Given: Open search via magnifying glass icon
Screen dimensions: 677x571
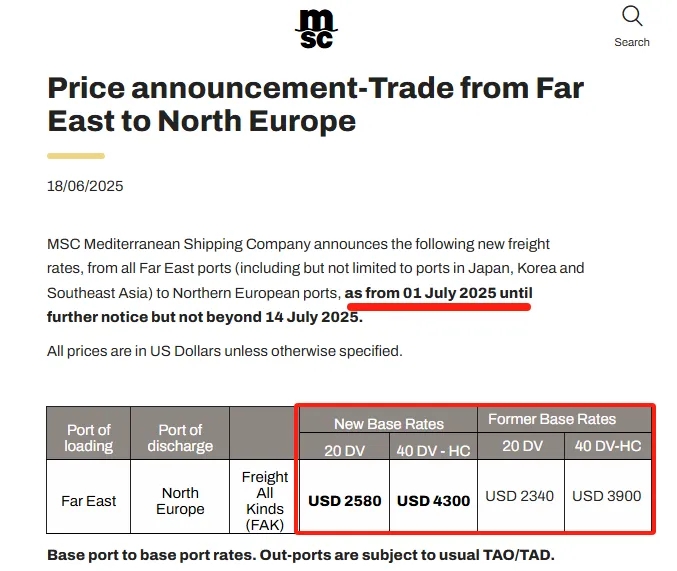Looking at the screenshot, I should click(x=632, y=16).
